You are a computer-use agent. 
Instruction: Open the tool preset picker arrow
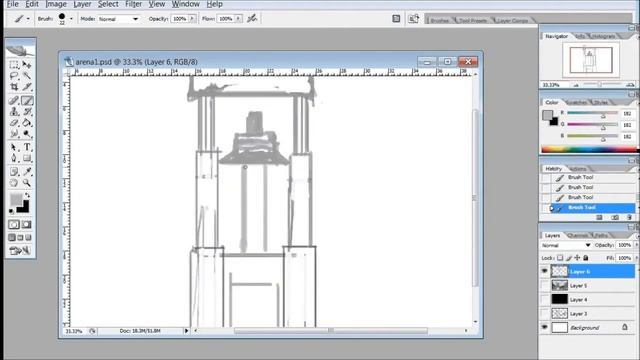click(28, 19)
